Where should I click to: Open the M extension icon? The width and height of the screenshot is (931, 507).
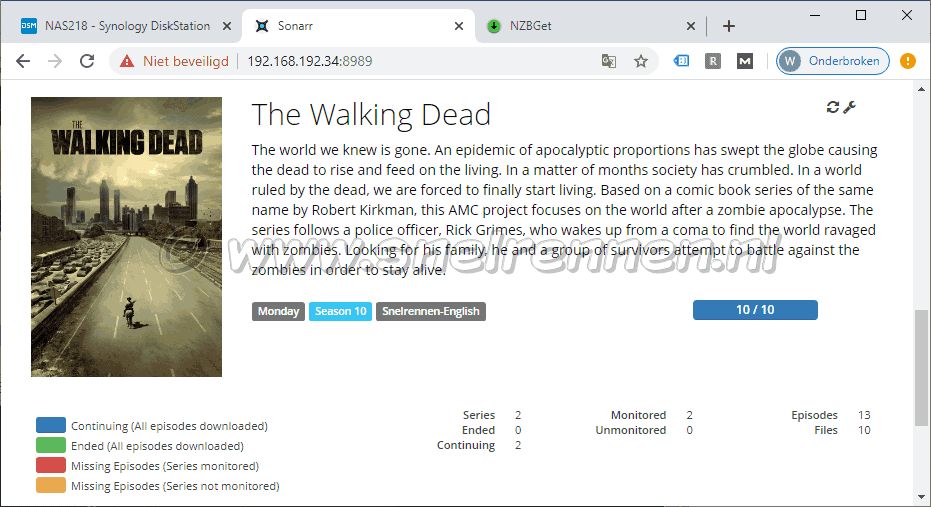[x=745, y=61]
